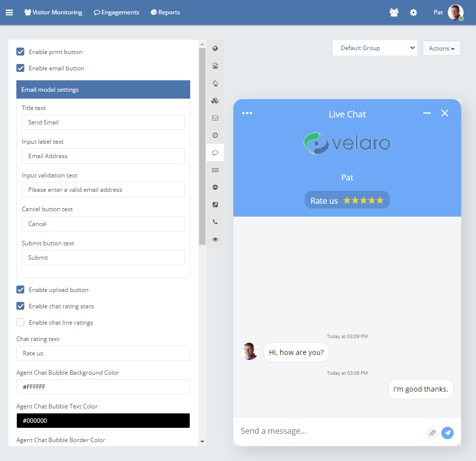
Task: Open the hamburger navigation menu
Action: 9,12
